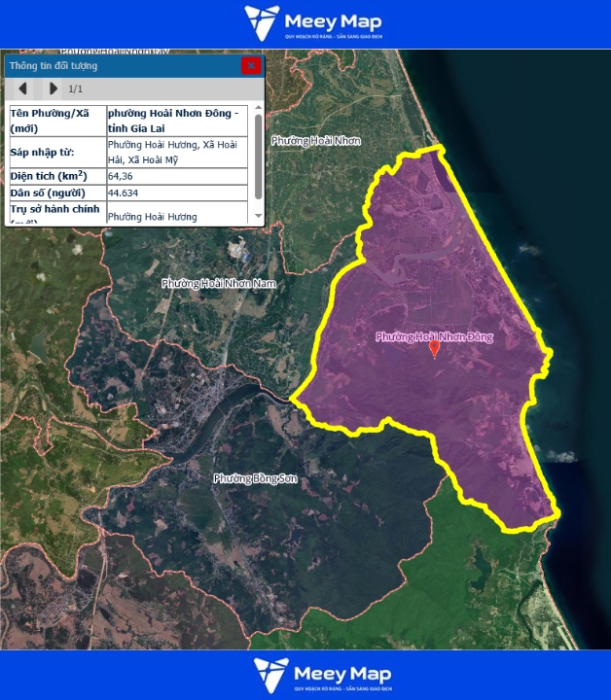Image resolution: width=611 pixels, height=700 pixels.
Task: Click the Thông tin đối tượng title bar
Action: 117,65
